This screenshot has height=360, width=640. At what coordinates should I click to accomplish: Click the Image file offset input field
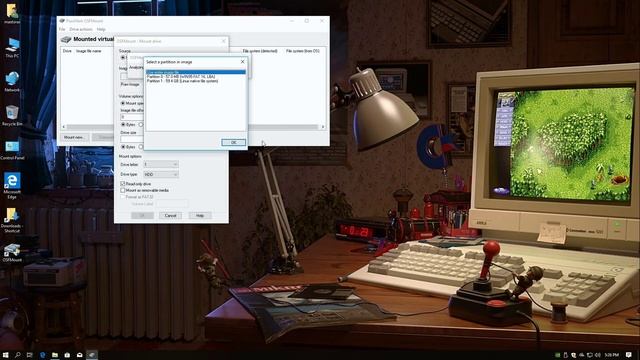132,117
